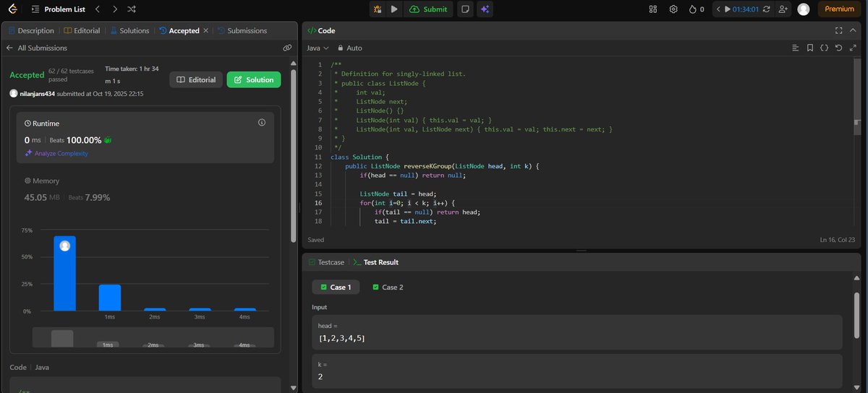Expand the editor with diagonal arrows icon
This screenshot has width=868, height=393.
(x=851, y=48)
